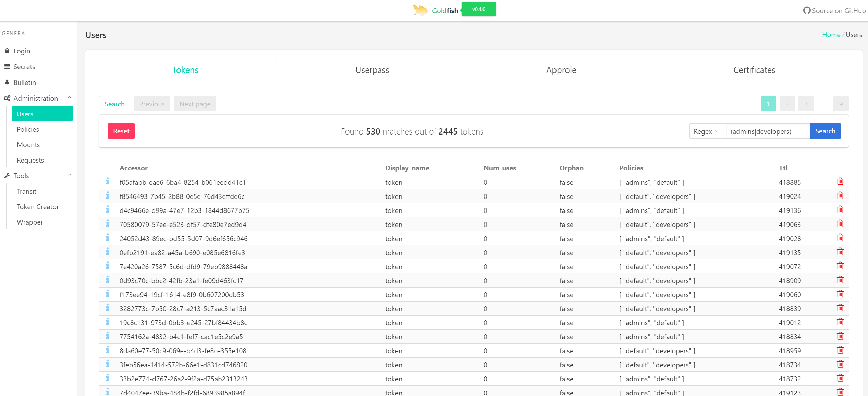Screen dimensions: 868x396
Task: Click trash icon for token with TTL 419136
Action: click(840, 210)
